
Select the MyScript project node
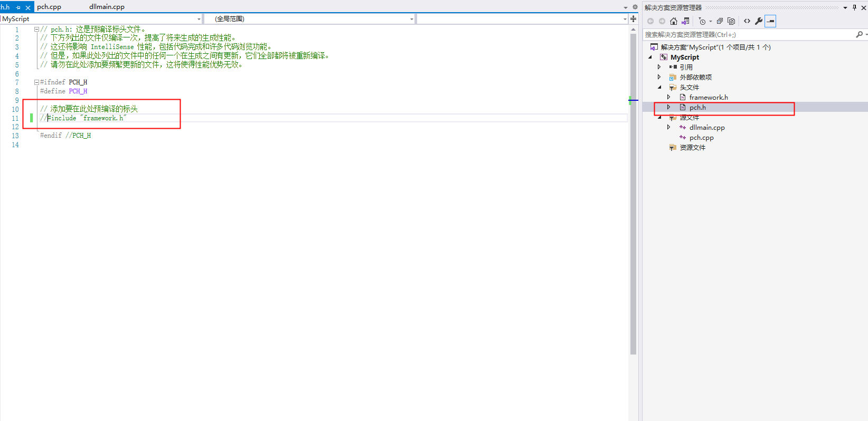click(685, 57)
